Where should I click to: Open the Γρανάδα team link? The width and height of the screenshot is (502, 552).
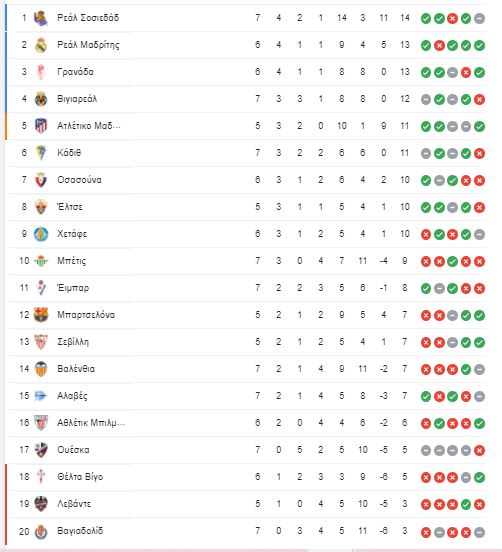pyautogui.click(x=75, y=72)
